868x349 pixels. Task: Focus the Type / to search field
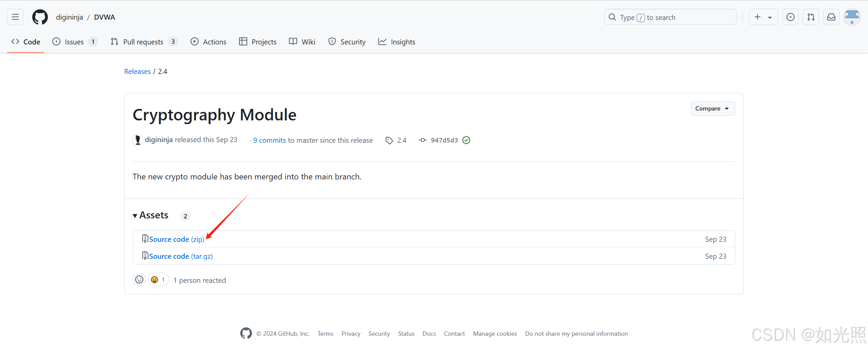point(670,17)
